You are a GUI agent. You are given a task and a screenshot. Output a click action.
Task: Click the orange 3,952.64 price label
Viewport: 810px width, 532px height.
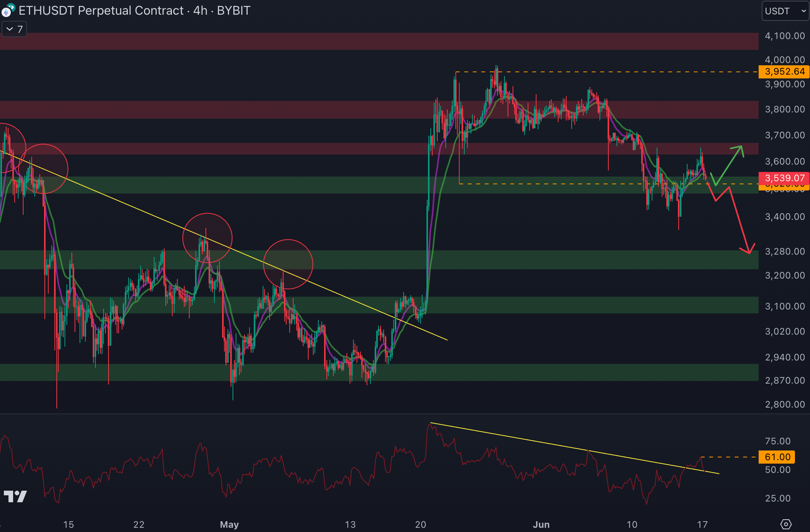pyautogui.click(x=785, y=71)
